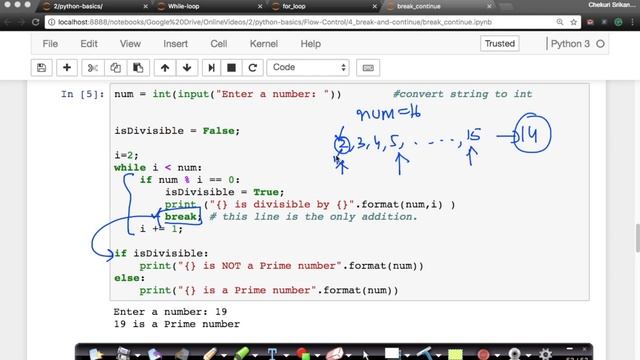Image resolution: width=640 pixels, height=360 pixels.
Task: Move selected cell down arrow
Action: (187, 68)
